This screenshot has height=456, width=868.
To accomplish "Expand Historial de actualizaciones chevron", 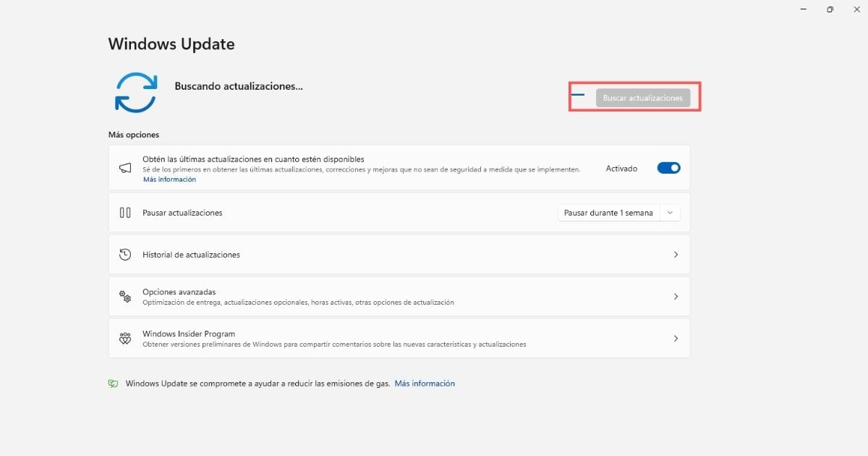I will [676, 255].
